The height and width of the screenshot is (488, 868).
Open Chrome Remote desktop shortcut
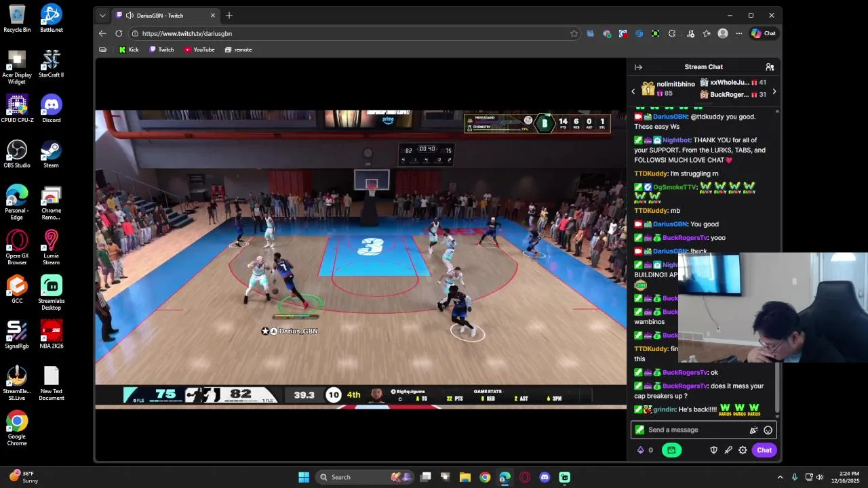pos(51,203)
